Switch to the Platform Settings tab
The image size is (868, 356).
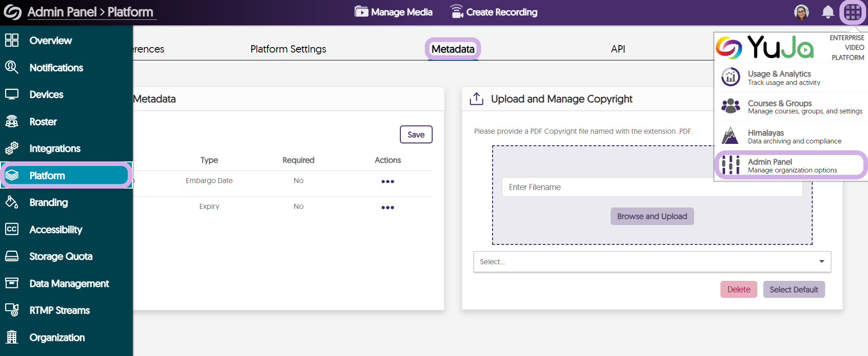[x=288, y=49]
